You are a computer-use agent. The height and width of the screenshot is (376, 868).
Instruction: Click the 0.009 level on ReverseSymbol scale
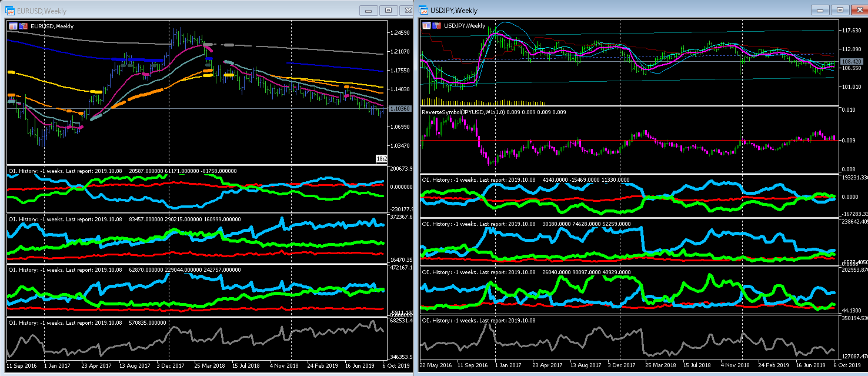(x=847, y=141)
